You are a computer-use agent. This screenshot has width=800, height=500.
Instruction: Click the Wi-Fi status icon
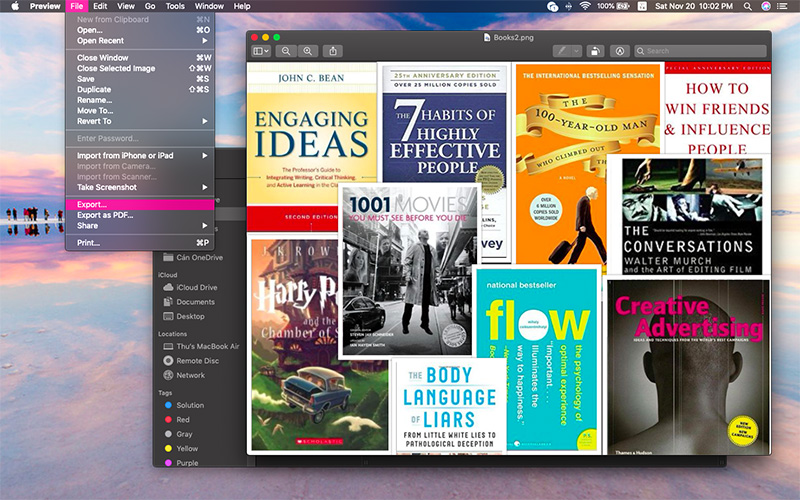584,6
